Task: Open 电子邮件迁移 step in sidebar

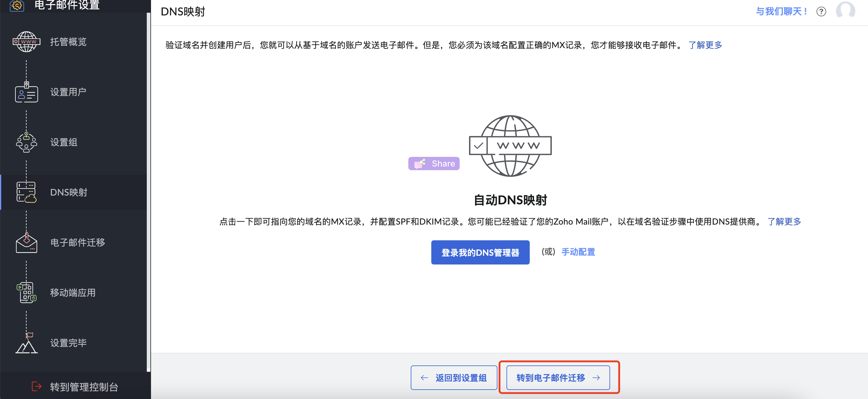Action: point(78,242)
